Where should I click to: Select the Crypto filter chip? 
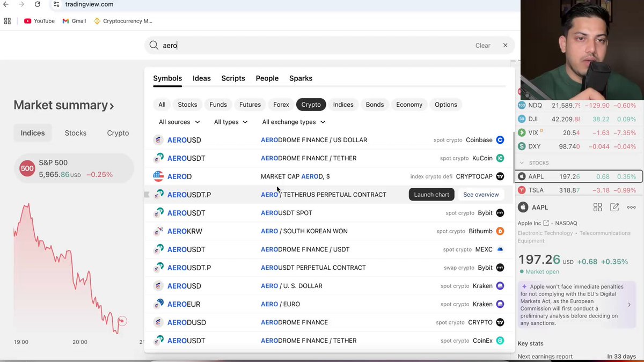point(311,105)
